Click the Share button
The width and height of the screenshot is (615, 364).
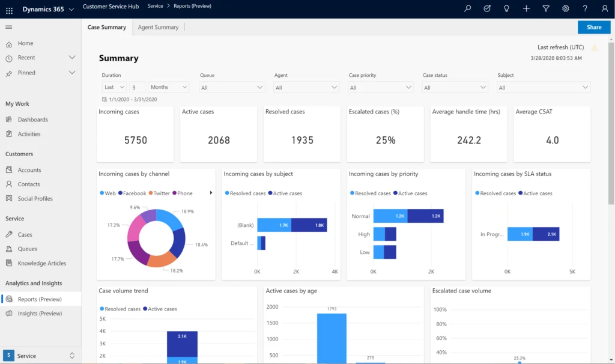[x=593, y=27]
